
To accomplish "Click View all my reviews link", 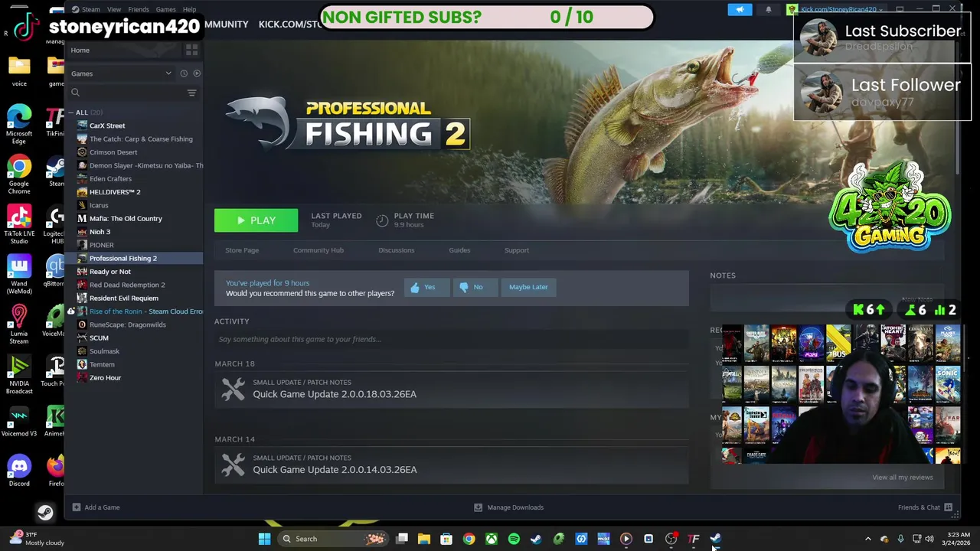I will [x=902, y=478].
